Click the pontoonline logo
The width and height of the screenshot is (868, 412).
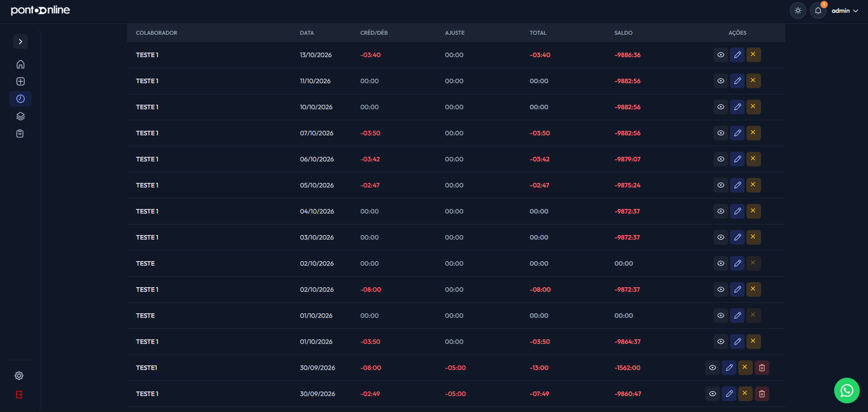(41, 10)
